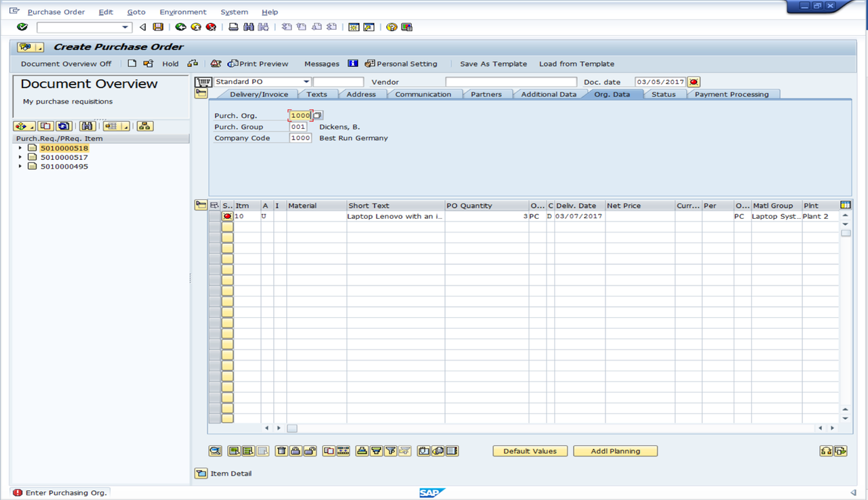
Task: Click the table settings icon at grid corner
Action: (x=845, y=205)
